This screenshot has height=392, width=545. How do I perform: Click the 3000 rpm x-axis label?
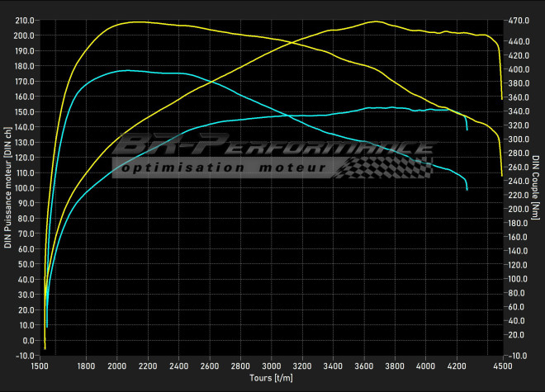[x=271, y=366]
